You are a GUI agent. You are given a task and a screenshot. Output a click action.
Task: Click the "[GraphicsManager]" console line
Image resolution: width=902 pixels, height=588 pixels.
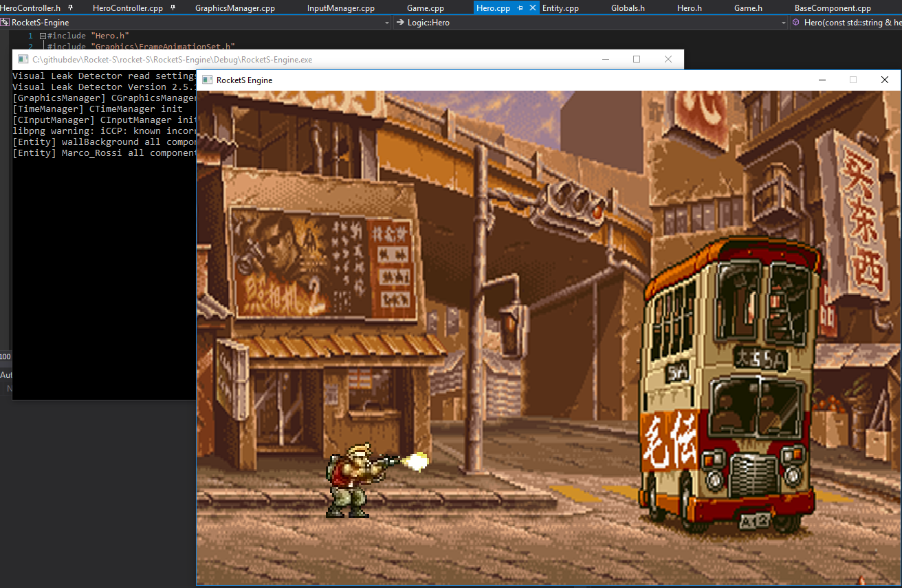pyautogui.click(x=104, y=98)
